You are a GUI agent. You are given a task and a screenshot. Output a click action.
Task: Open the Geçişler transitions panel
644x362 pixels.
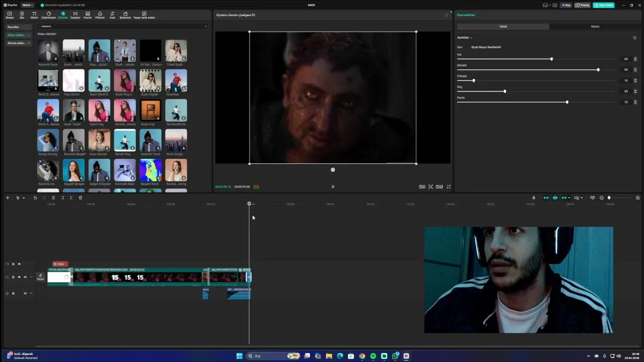click(x=75, y=15)
